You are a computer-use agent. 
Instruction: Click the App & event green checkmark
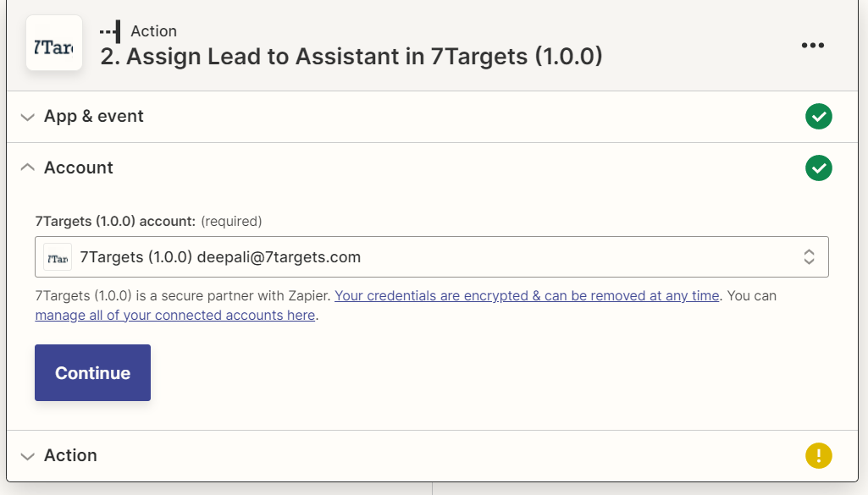[818, 117]
